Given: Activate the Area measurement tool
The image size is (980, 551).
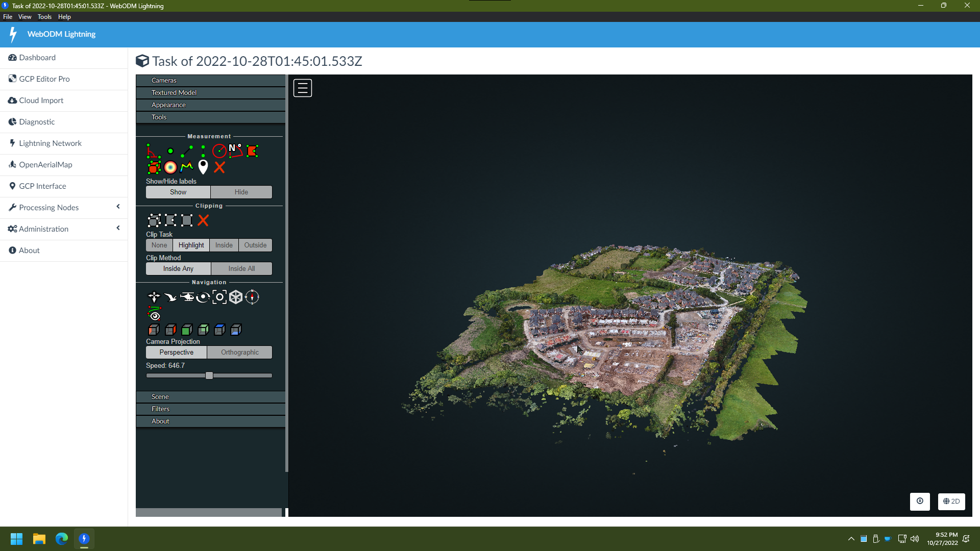Looking at the screenshot, I should (251, 151).
